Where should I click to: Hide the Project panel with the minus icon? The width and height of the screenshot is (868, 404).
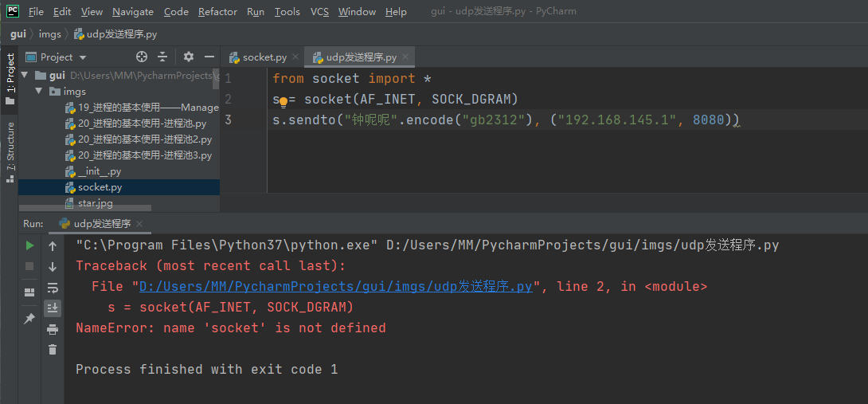point(209,57)
